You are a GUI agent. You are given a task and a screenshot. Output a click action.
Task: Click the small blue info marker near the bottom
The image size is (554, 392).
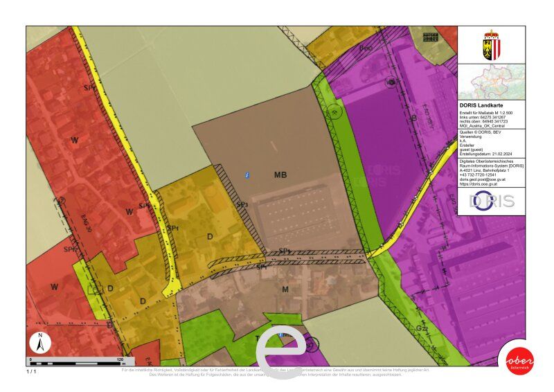pos(280,335)
